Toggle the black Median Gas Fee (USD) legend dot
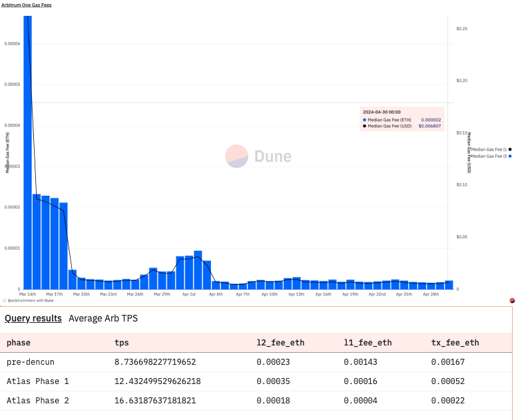This screenshot has height=420, width=516. 510,149
